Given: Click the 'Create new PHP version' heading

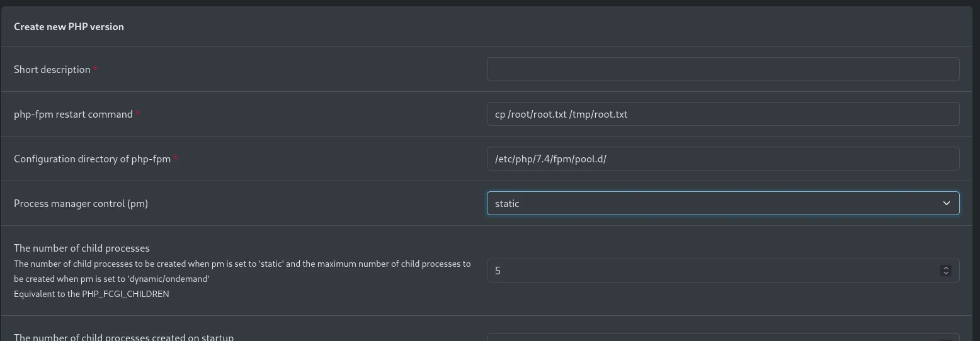Looking at the screenshot, I should pyautogui.click(x=69, y=26).
